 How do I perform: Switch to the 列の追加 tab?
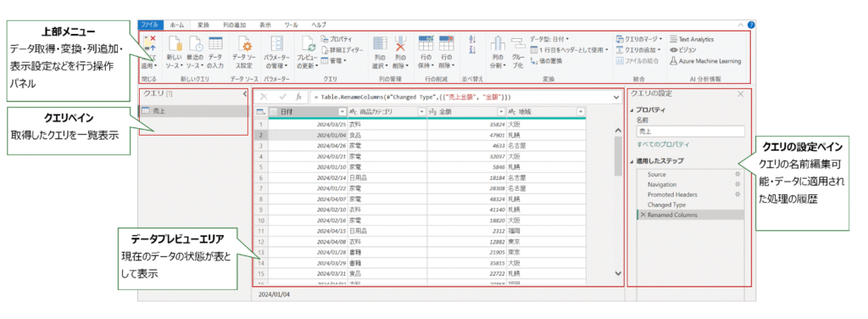pyautogui.click(x=235, y=25)
